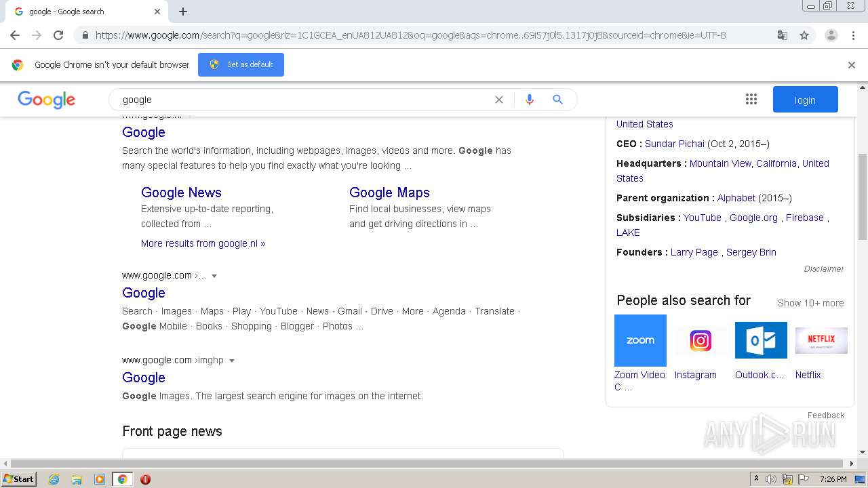Open the Google.org subsidiary link

click(x=754, y=218)
